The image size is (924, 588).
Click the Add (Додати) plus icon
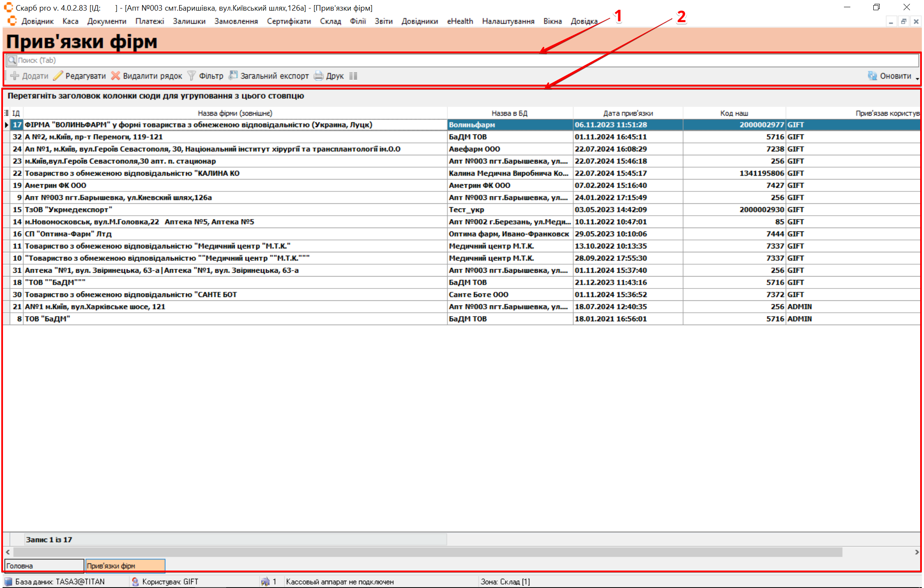pos(15,76)
